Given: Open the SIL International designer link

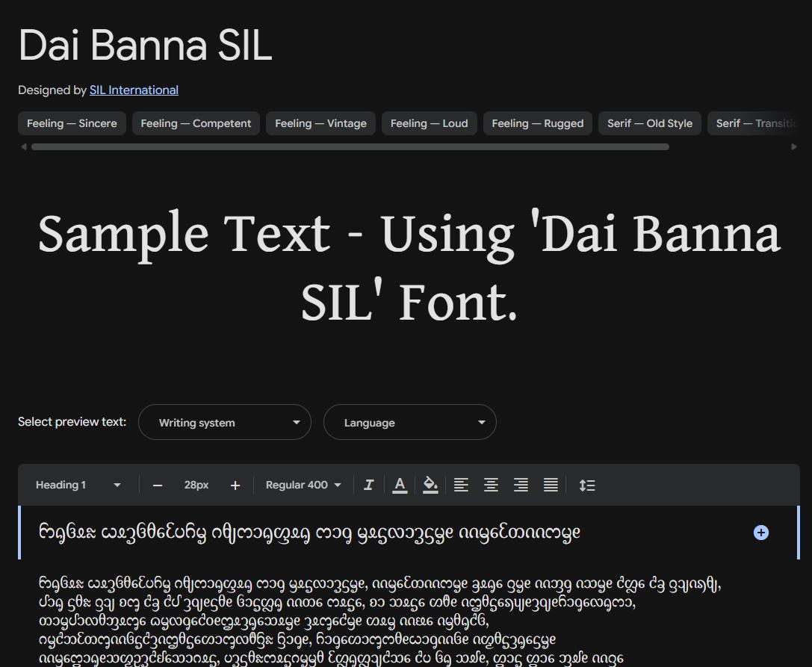Looking at the screenshot, I should click(134, 90).
